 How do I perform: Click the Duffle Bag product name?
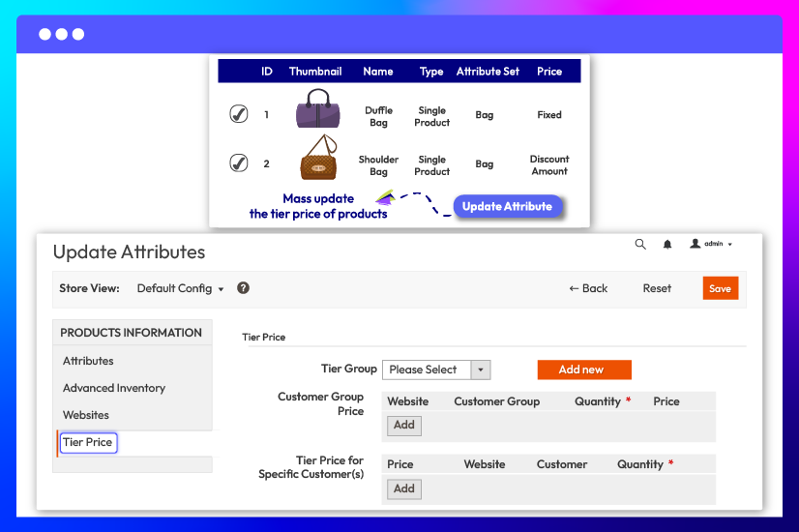[378, 116]
